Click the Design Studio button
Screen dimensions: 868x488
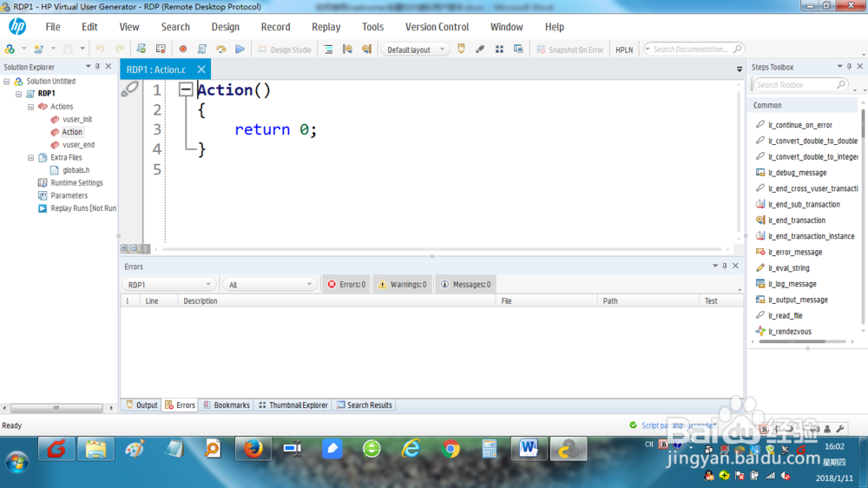coord(285,49)
